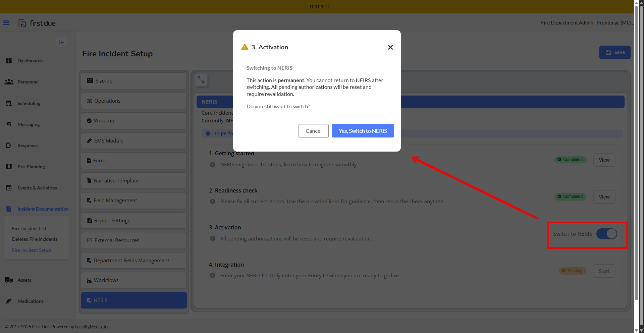Open Scheduling sidebar section
This screenshot has width=644, height=333.
[x=29, y=103]
